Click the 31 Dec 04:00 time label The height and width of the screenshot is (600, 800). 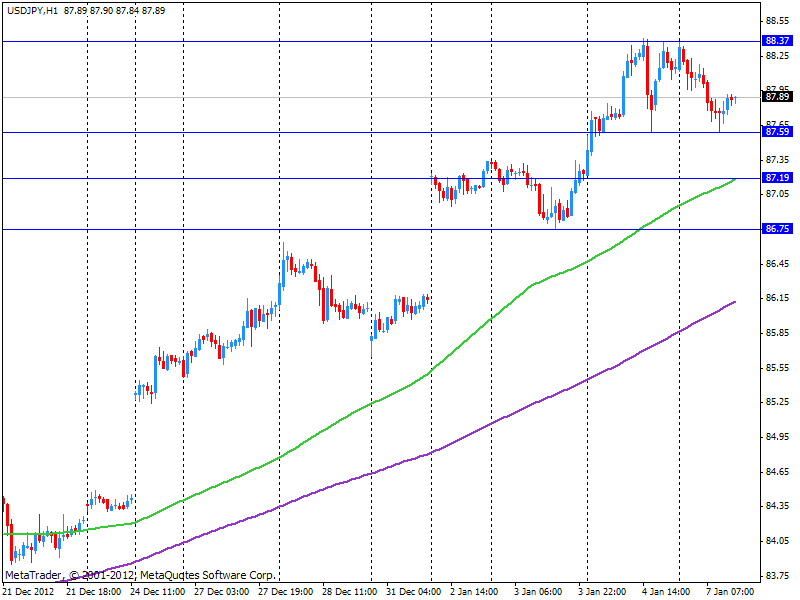(x=413, y=592)
